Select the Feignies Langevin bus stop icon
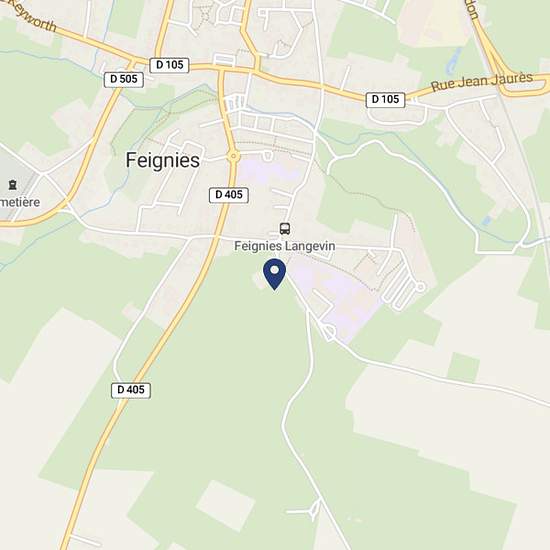550x550 pixels. tap(285, 229)
